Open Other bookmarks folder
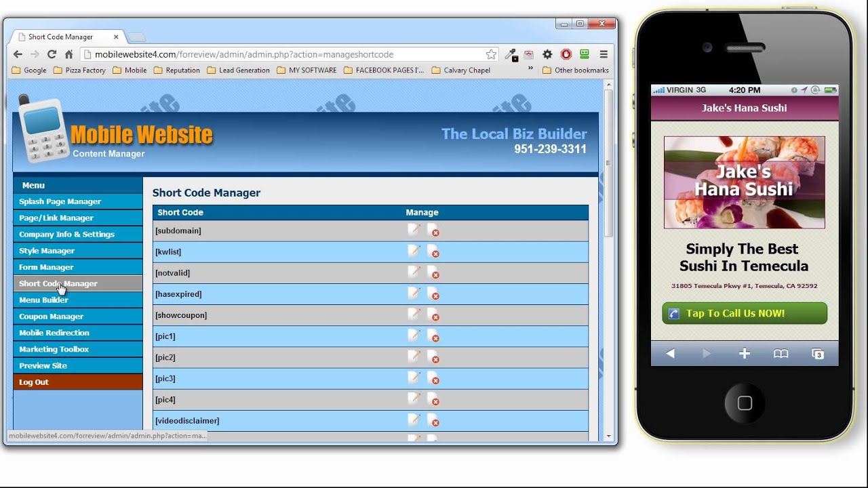 point(576,70)
